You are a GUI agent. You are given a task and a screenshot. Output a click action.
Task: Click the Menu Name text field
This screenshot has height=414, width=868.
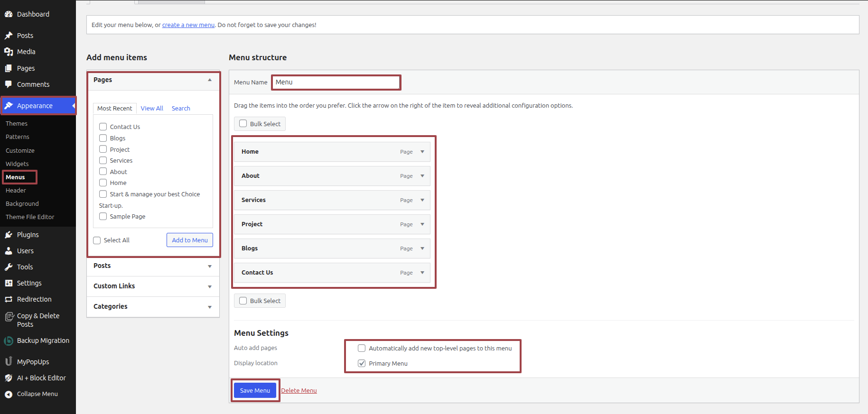click(336, 83)
